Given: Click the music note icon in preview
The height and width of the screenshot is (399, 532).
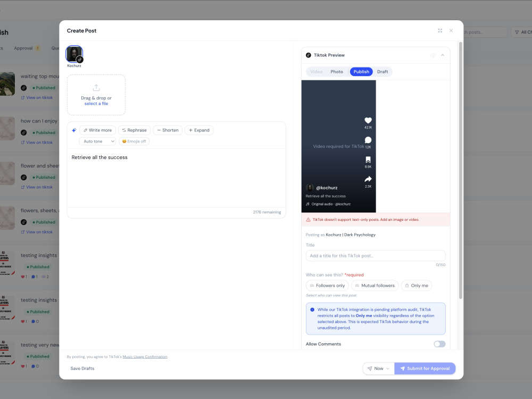Looking at the screenshot, I should pos(307,204).
